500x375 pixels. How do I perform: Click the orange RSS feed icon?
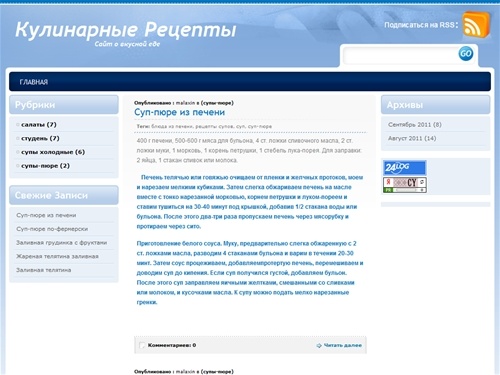click(477, 24)
